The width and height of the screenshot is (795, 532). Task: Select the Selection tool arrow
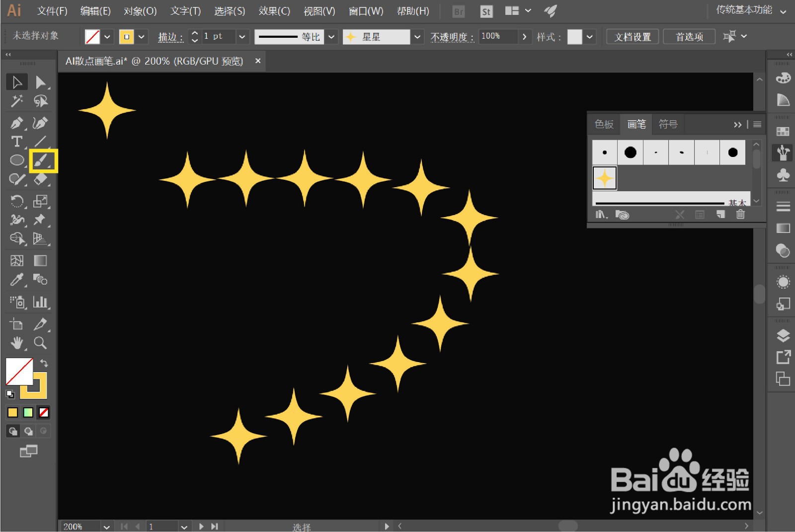click(x=17, y=82)
